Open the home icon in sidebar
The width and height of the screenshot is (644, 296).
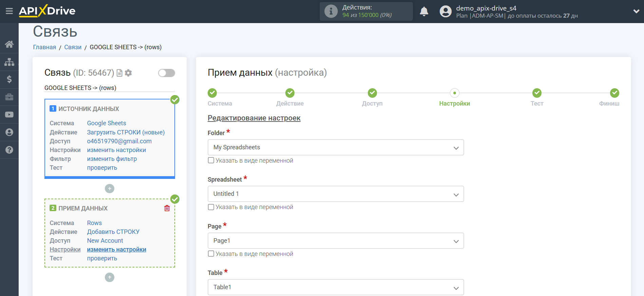pos(9,44)
